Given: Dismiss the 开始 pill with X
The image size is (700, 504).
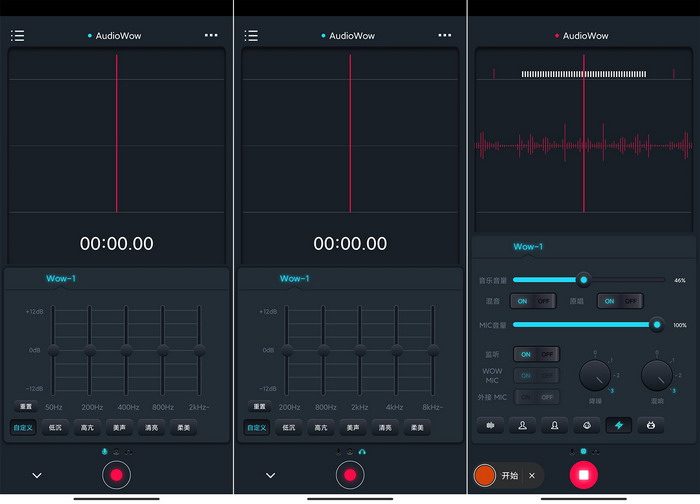Looking at the screenshot, I should [x=532, y=475].
